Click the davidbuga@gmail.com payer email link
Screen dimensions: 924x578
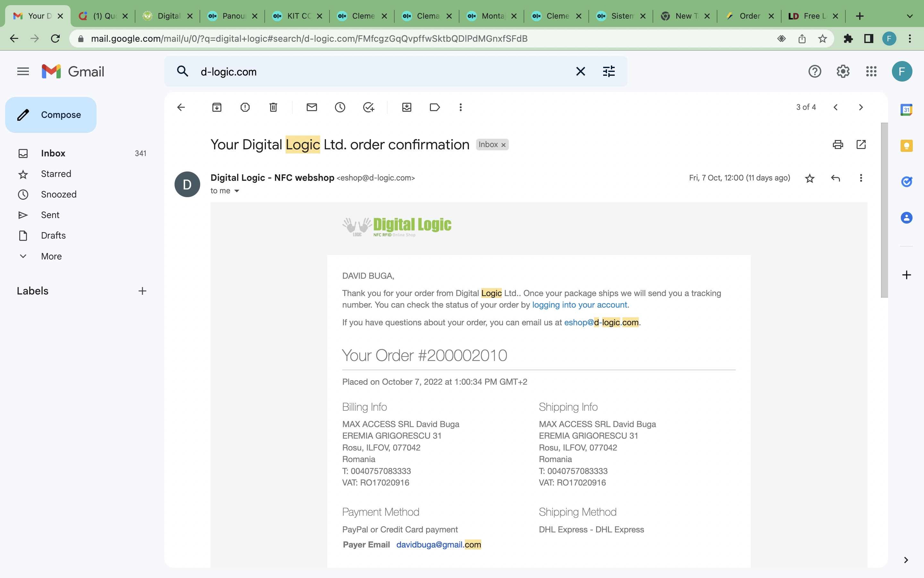click(439, 545)
